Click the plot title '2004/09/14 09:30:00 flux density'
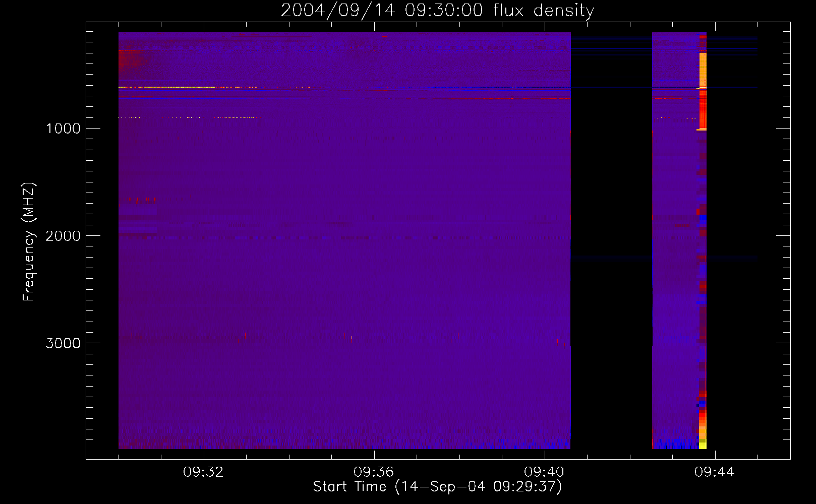This screenshot has height=504, width=816. click(x=437, y=11)
